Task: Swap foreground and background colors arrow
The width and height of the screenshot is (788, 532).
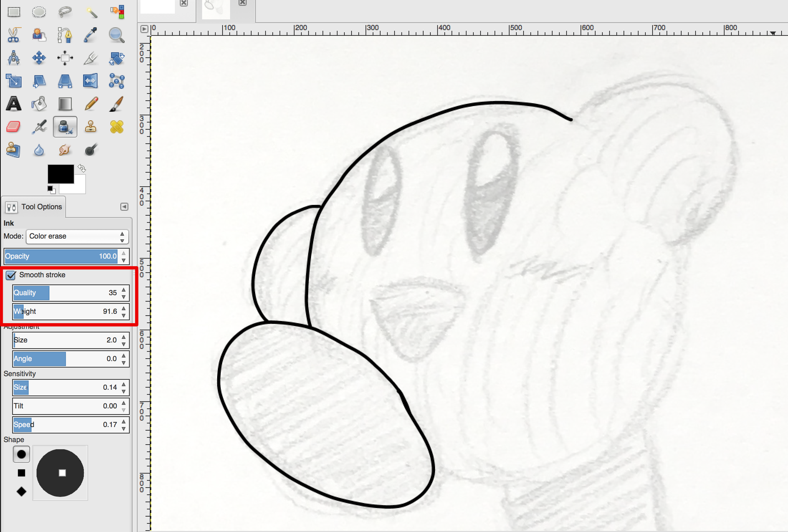Action: (x=82, y=168)
